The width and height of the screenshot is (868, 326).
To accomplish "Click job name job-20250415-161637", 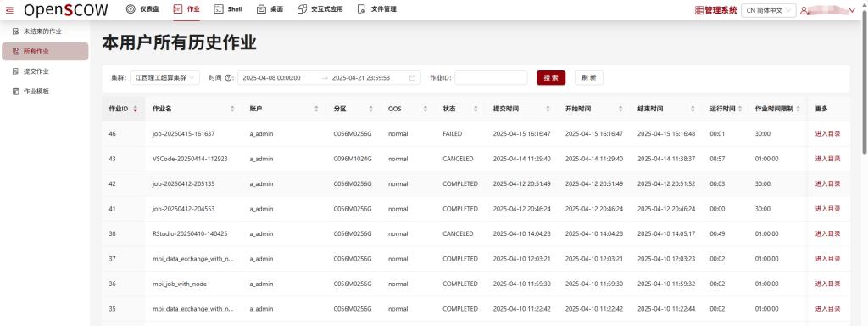I will pyautogui.click(x=183, y=133).
